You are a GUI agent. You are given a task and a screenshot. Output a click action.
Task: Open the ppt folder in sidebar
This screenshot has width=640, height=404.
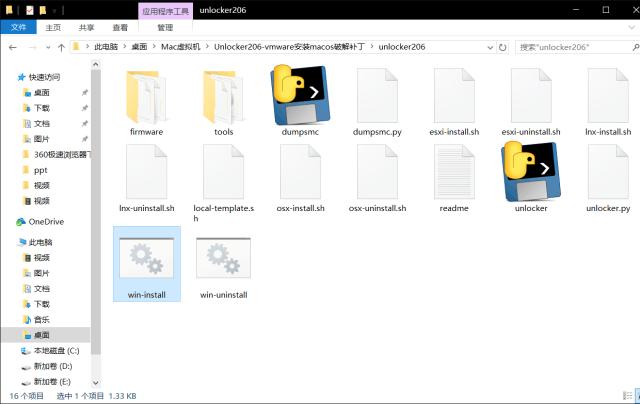pos(40,170)
